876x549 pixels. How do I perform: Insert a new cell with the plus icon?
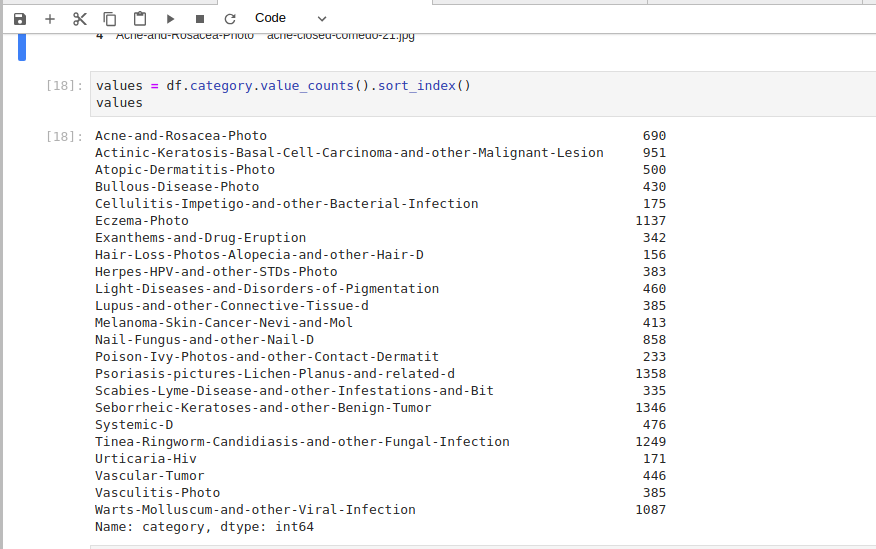click(50, 19)
